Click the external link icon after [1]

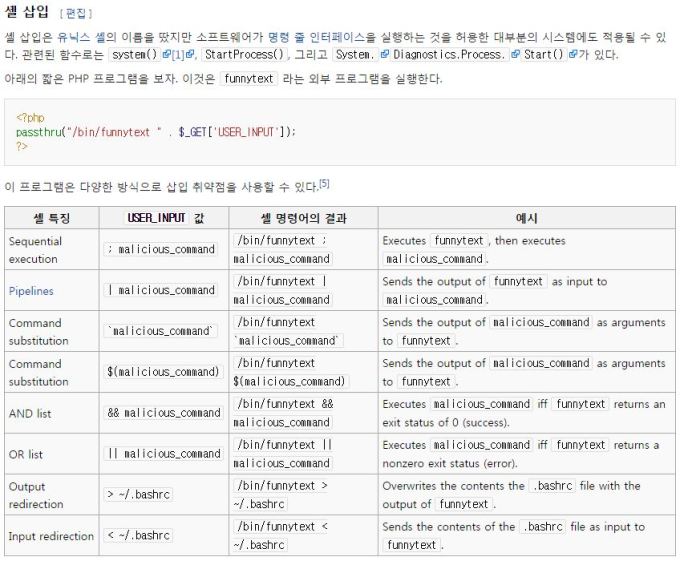pos(189,55)
